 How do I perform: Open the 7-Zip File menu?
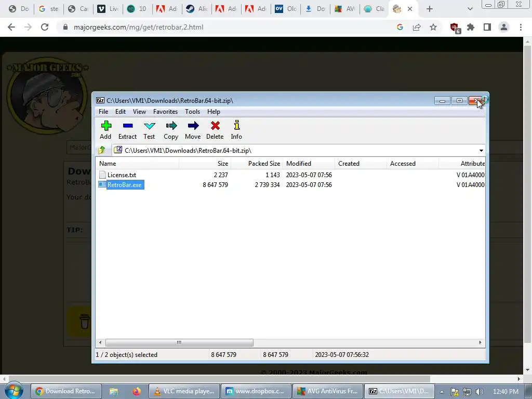(103, 112)
